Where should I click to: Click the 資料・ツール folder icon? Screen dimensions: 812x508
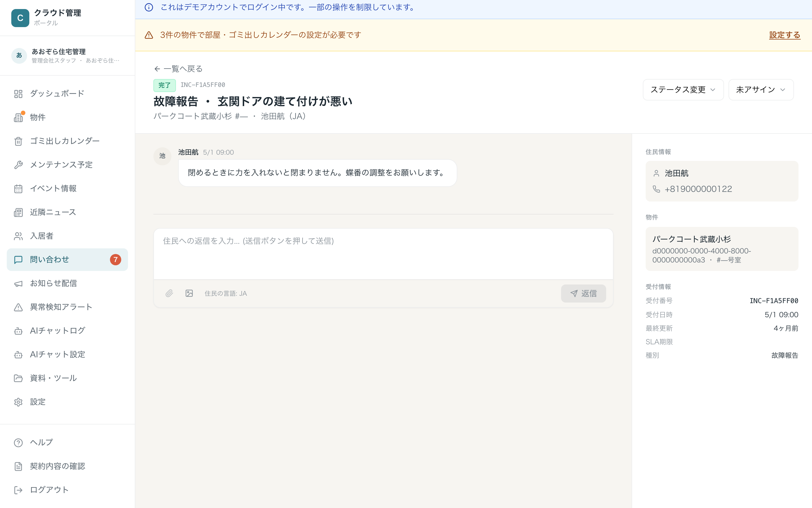pyautogui.click(x=18, y=378)
